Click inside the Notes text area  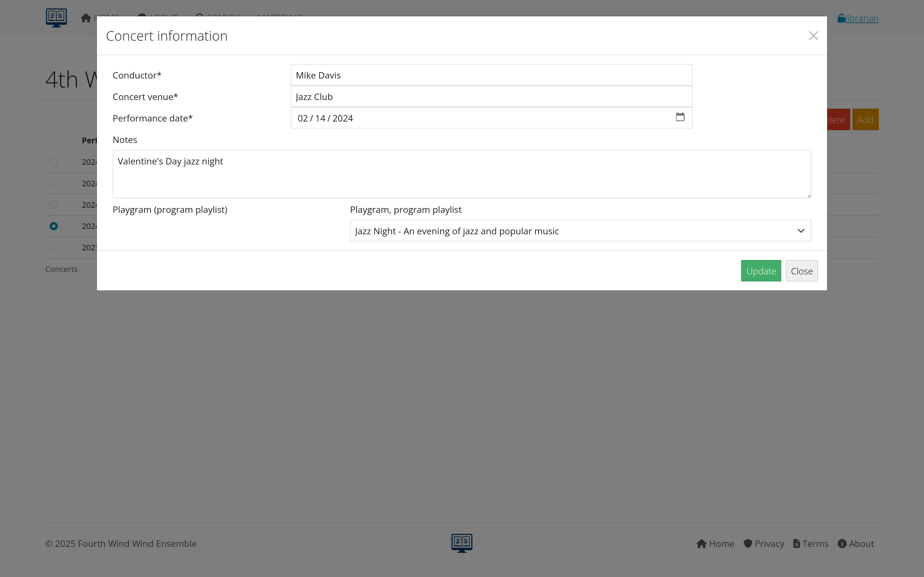tap(461, 174)
